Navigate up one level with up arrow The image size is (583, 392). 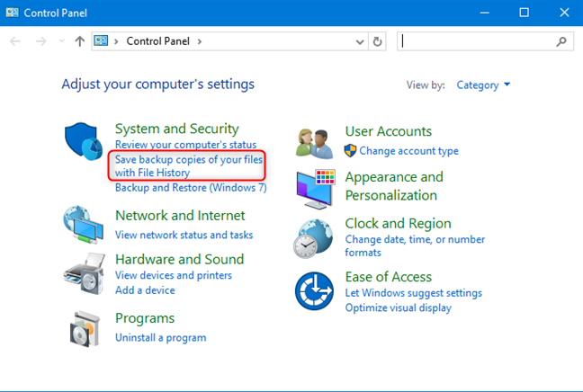79,40
